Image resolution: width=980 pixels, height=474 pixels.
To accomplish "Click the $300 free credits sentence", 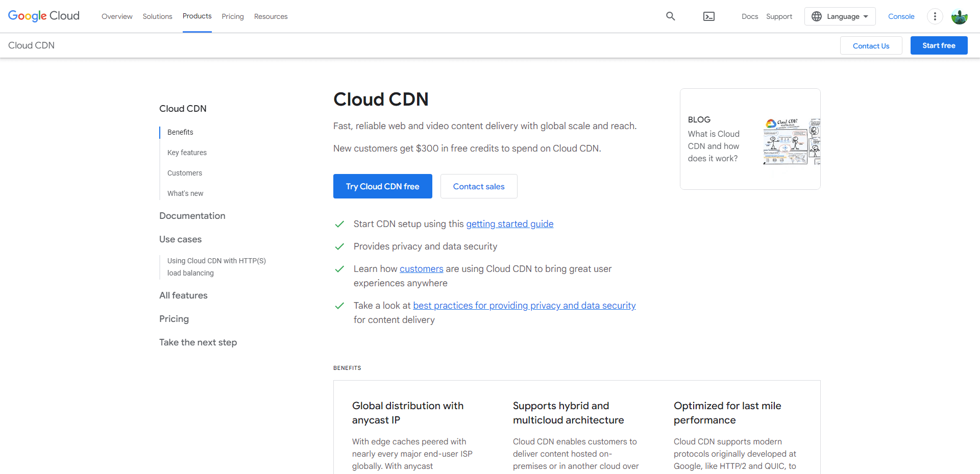I will point(467,148).
